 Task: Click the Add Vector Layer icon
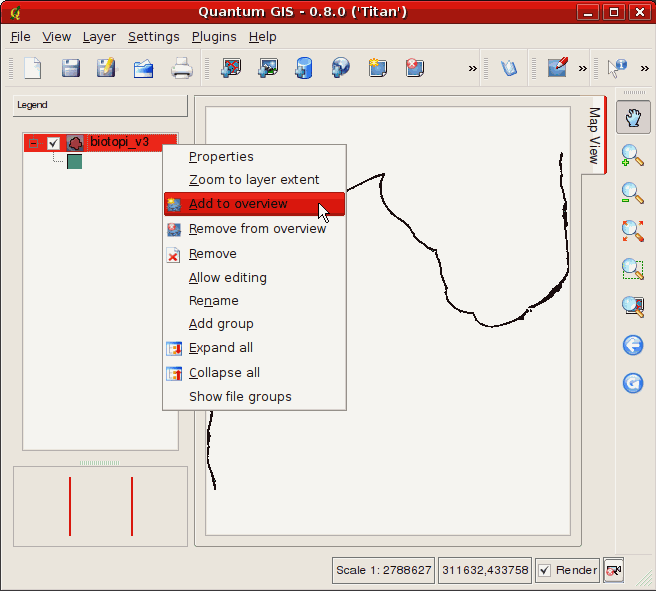coord(231,68)
